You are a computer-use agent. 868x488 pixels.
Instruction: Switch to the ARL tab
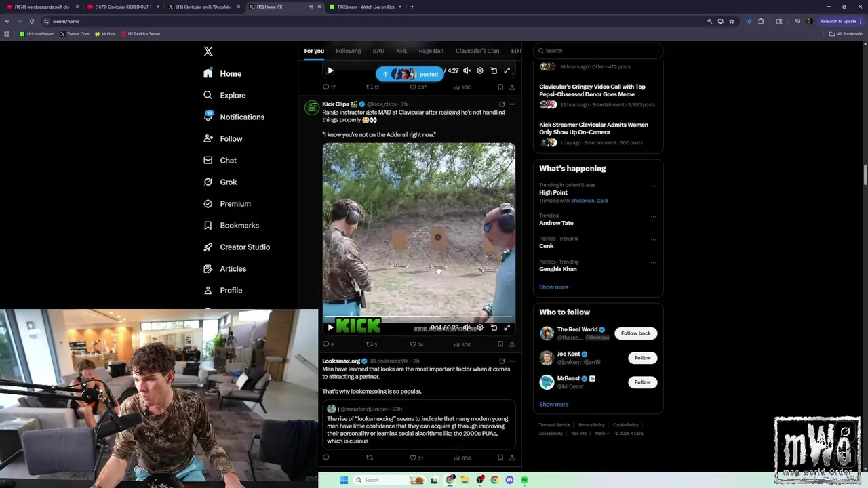(x=401, y=51)
